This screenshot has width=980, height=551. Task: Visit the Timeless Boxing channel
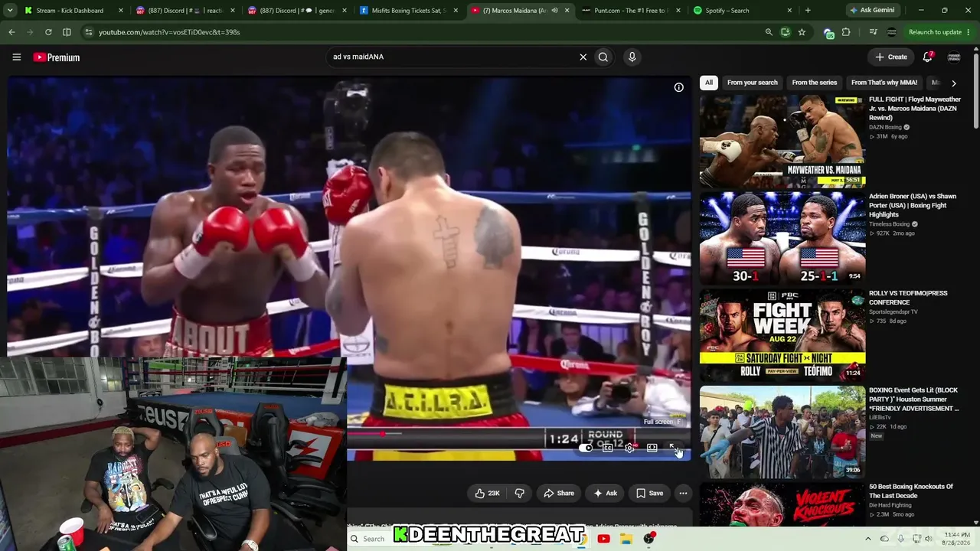[889, 224]
